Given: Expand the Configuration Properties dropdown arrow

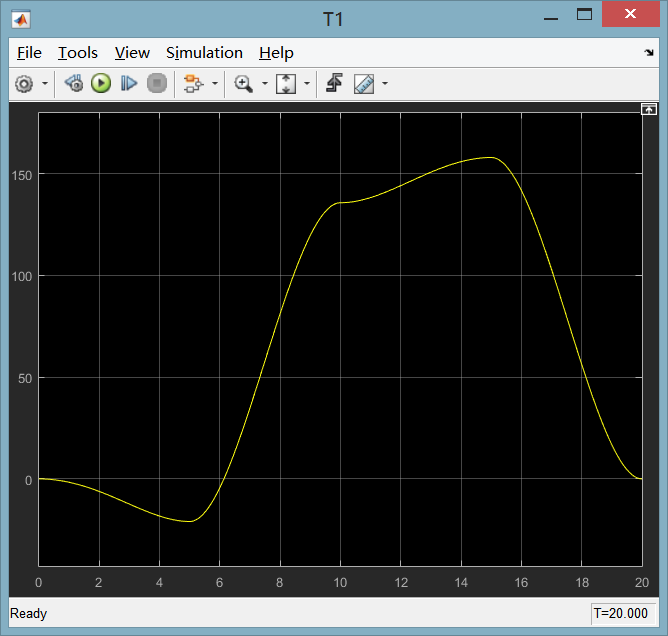Looking at the screenshot, I should point(45,83).
